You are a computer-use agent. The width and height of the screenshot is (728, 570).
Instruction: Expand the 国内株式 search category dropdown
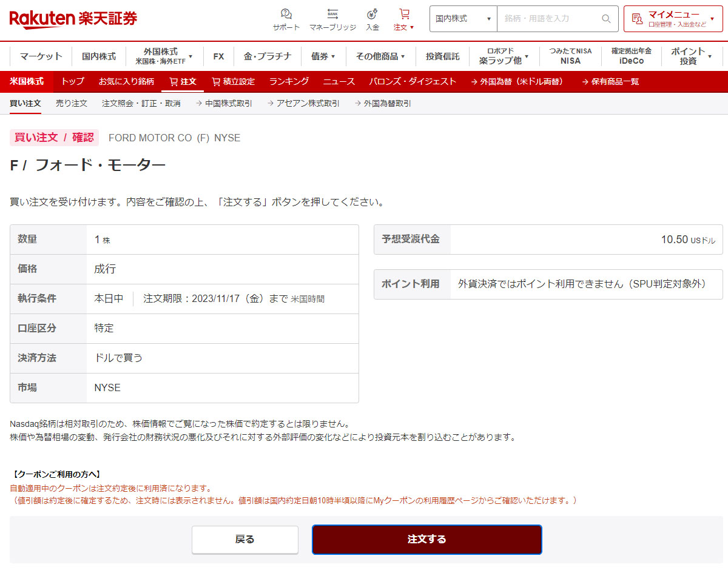(463, 19)
